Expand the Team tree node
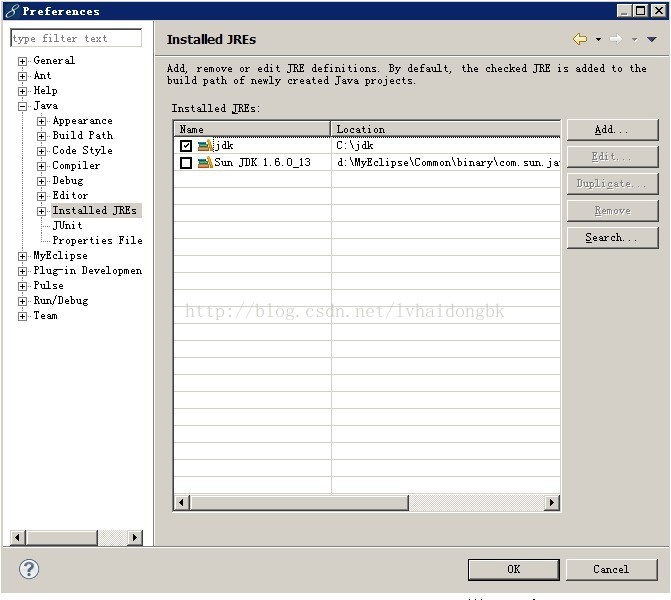671x600 pixels. point(22,316)
